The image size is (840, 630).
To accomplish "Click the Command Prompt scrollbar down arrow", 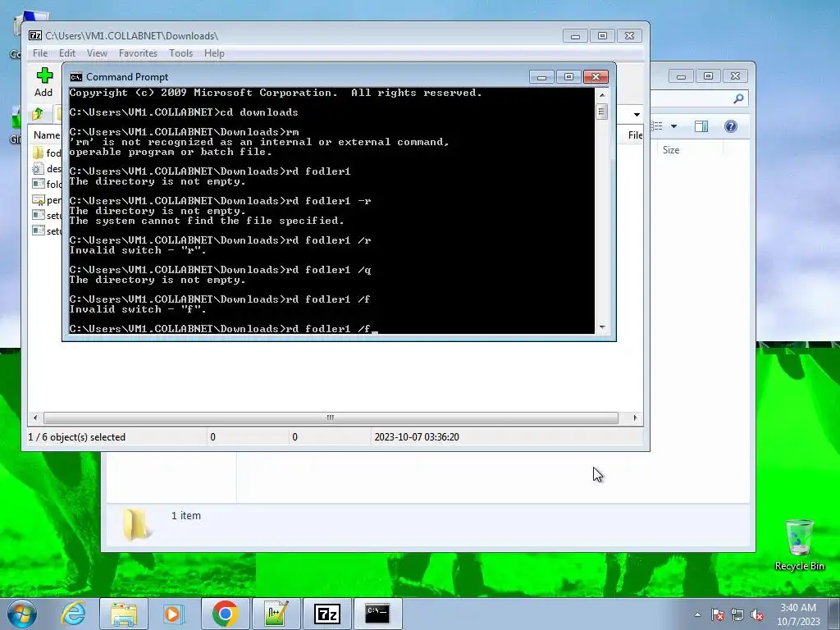I will pos(602,326).
